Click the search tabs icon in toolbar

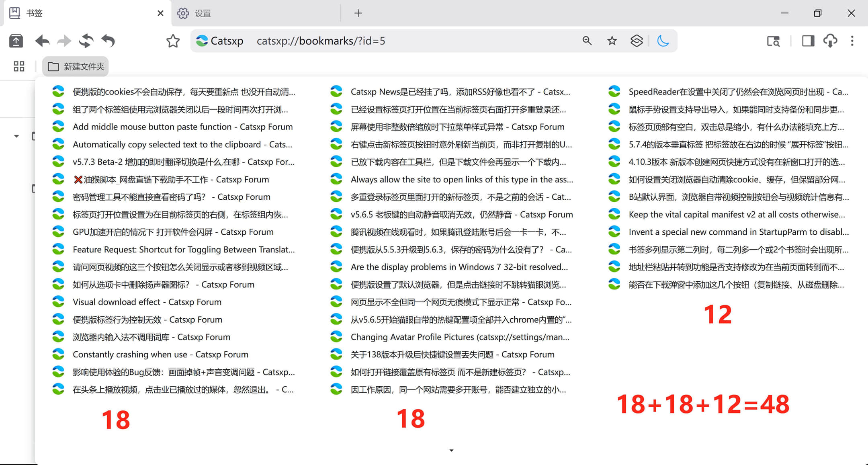point(773,41)
